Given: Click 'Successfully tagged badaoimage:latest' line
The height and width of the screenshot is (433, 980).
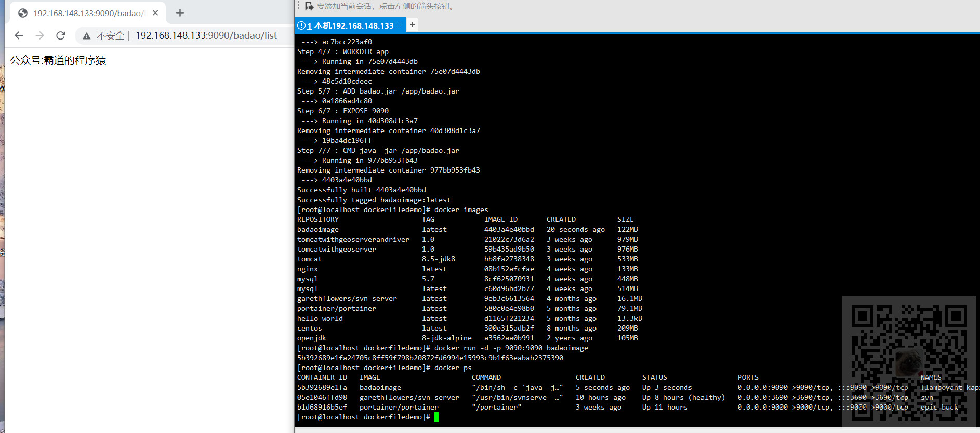Looking at the screenshot, I should [x=374, y=200].
